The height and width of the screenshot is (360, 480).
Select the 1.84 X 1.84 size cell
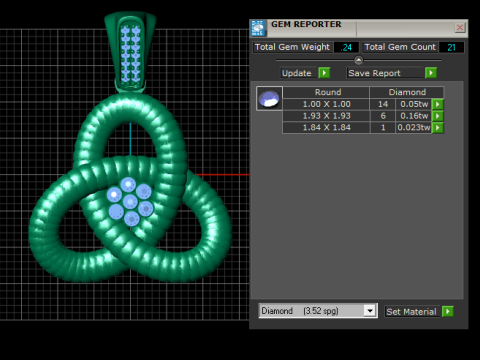click(x=326, y=128)
